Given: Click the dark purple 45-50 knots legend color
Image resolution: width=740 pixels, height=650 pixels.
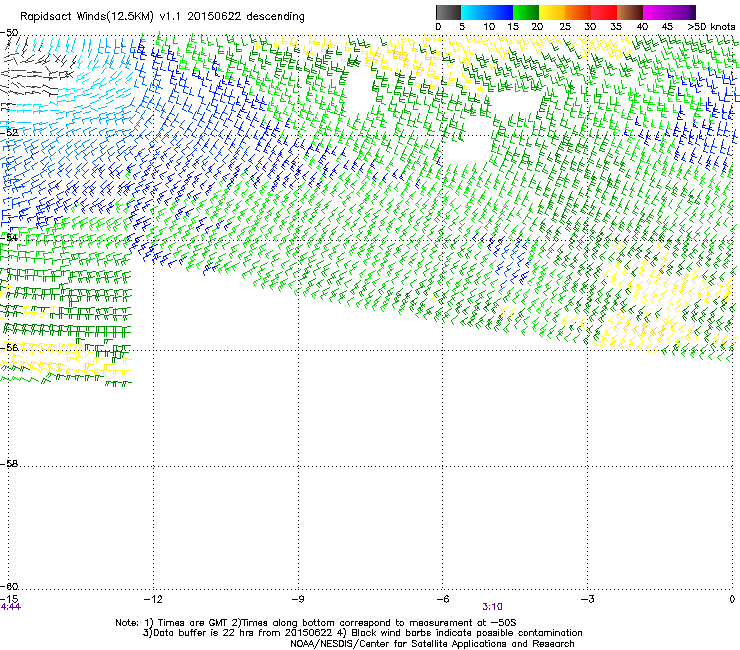Looking at the screenshot, I should pos(682,12).
